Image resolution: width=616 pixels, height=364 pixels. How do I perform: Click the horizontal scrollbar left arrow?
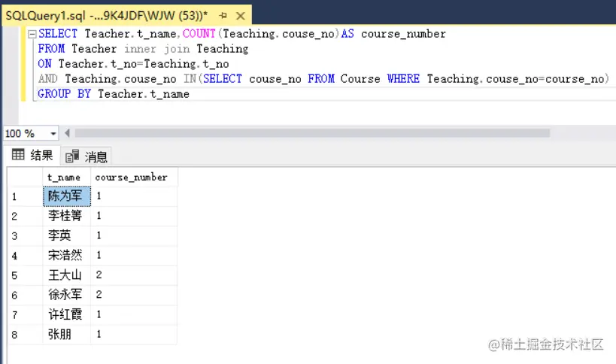click(67, 134)
